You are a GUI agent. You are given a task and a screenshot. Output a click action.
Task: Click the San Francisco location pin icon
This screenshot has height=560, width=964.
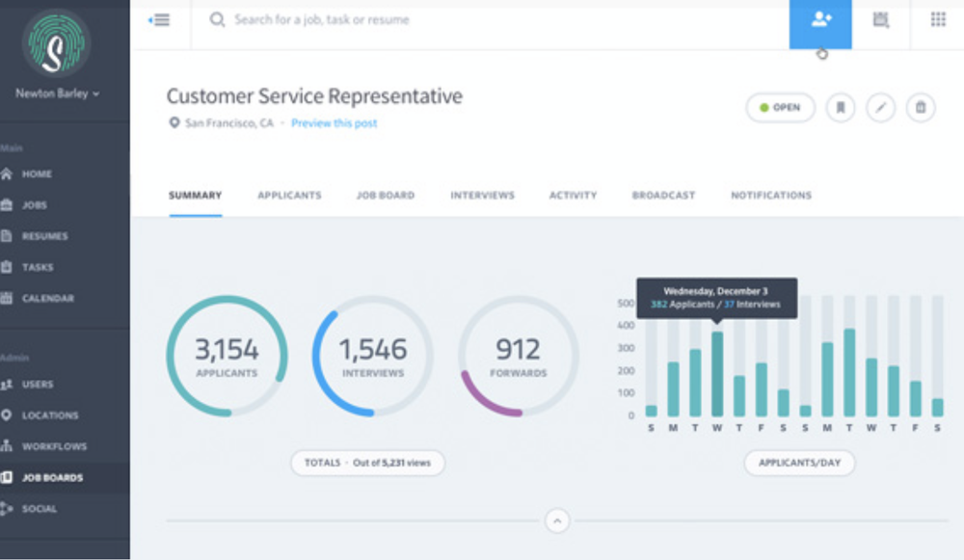[x=174, y=123]
